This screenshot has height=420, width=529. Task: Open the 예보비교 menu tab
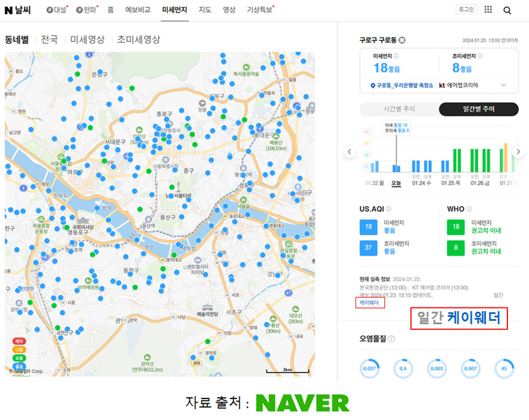(x=138, y=10)
